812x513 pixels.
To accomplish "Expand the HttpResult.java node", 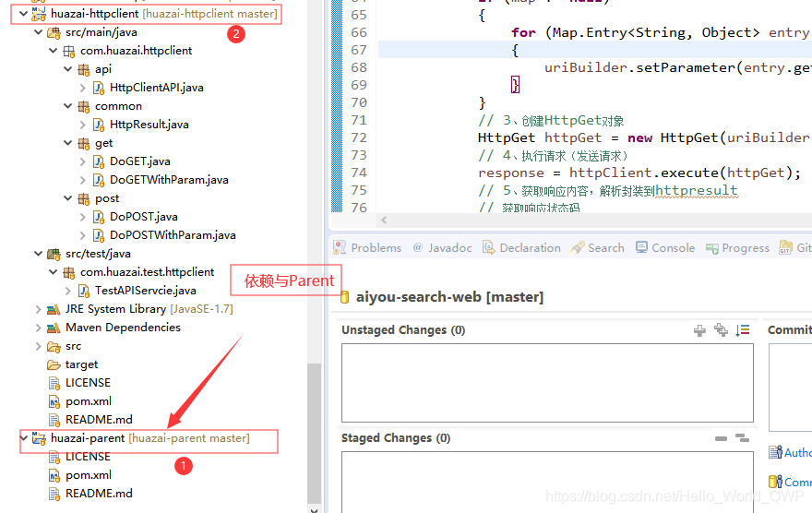I will 83,125.
